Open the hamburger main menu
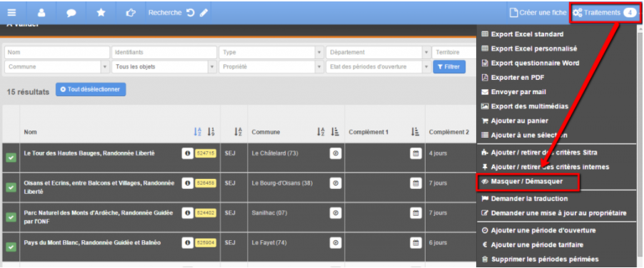This screenshot has height=268, width=644. pos(12,13)
